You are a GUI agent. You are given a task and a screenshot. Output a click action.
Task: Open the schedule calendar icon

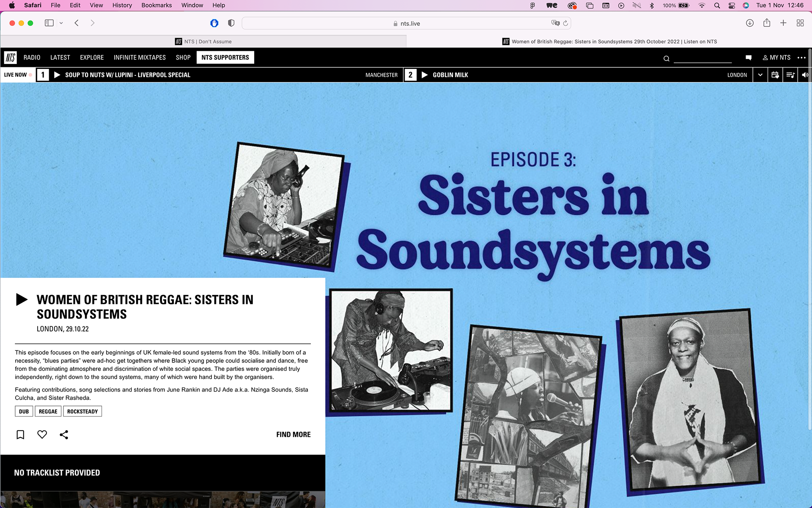[x=775, y=75]
